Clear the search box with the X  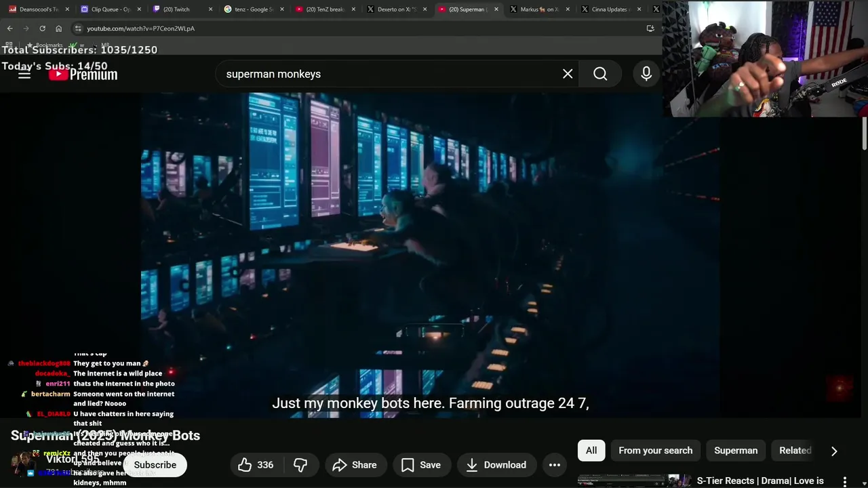coord(568,74)
